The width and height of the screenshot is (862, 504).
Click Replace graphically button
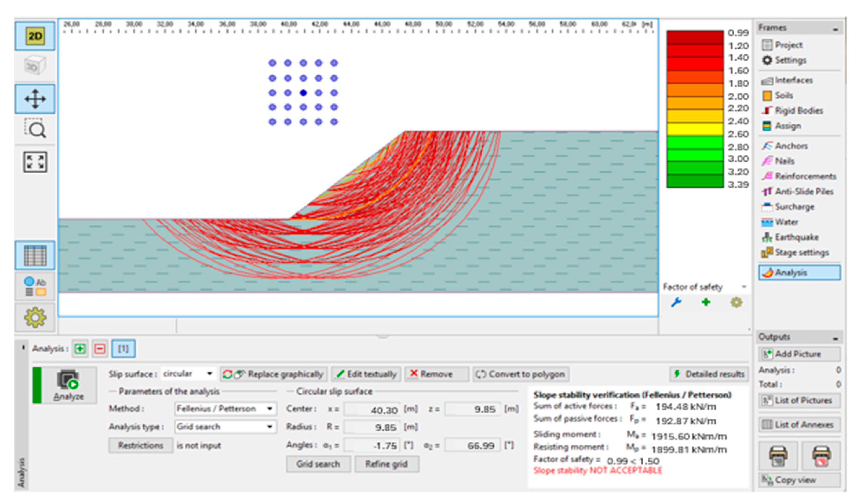coord(274,374)
